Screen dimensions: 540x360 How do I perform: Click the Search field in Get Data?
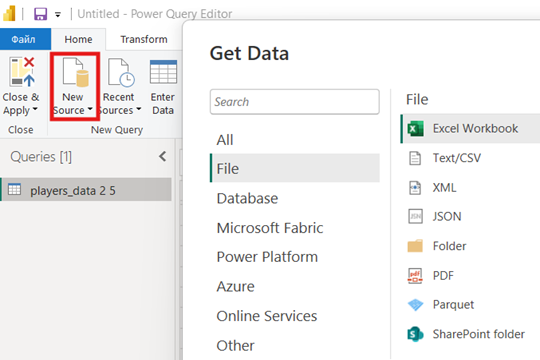[x=294, y=102]
